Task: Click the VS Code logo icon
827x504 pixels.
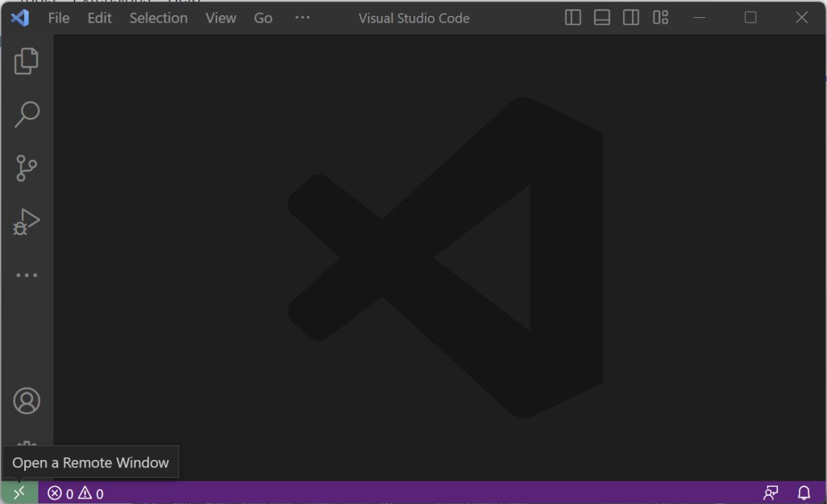Action: [x=20, y=18]
